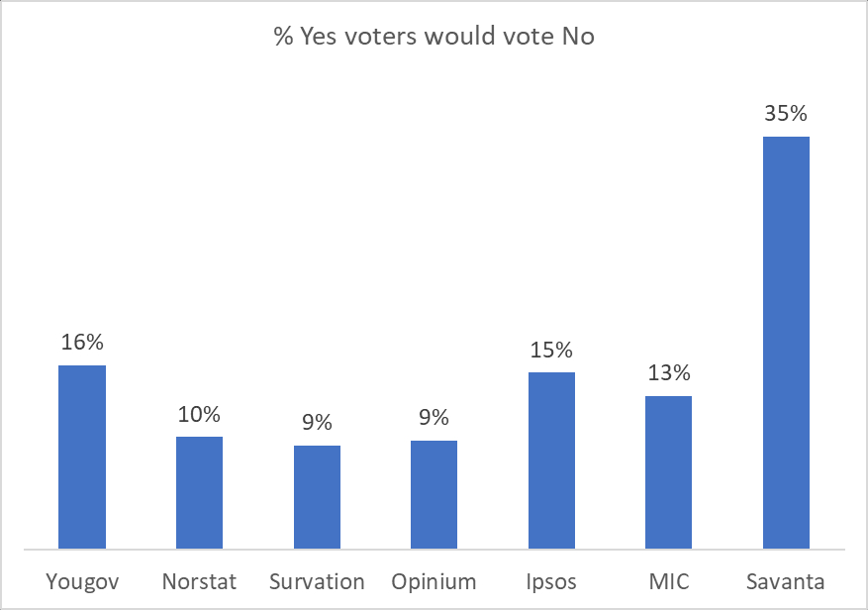Select the MIC axis label
The width and height of the screenshot is (868, 610).
pyautogui.click(x=668, y=581)
